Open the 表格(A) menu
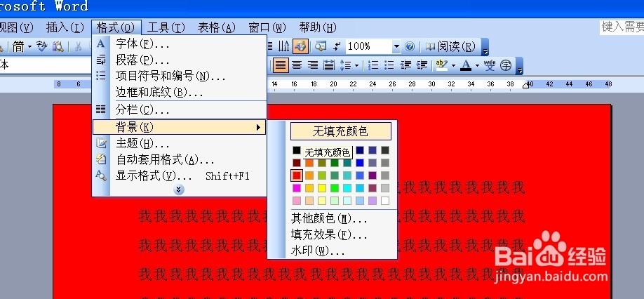 click(217, 27)
